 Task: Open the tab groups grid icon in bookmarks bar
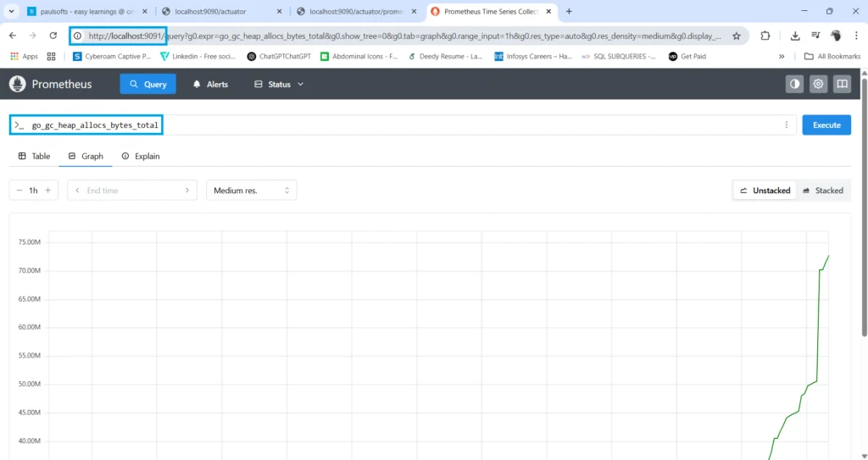tap(52, 57)
